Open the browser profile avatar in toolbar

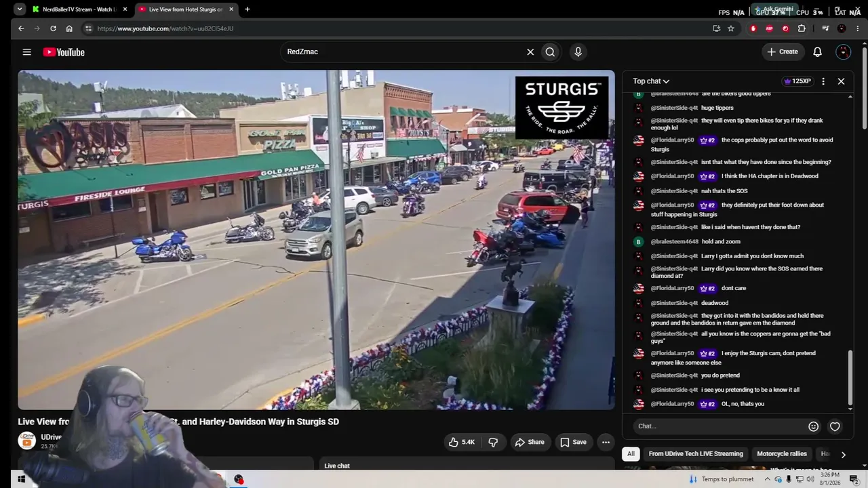[842, 28]
